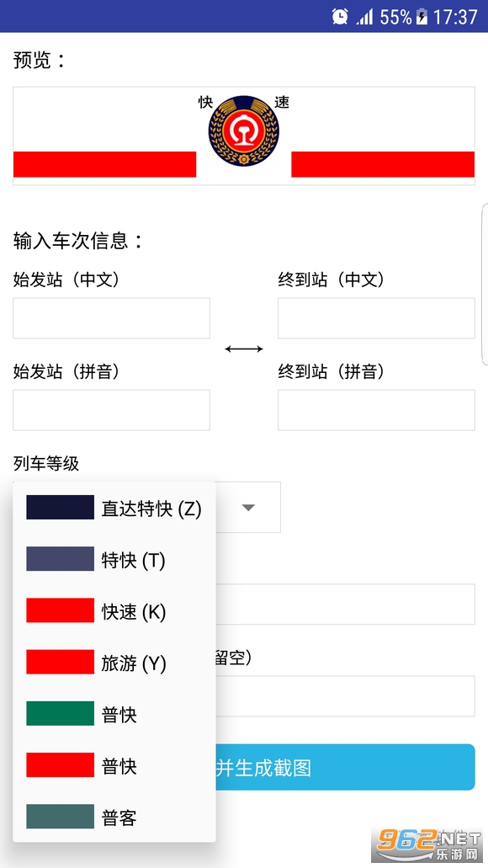The image size is (488, 868).
Task: Choose 旅游 (Y) option
Action: (114, 662)
